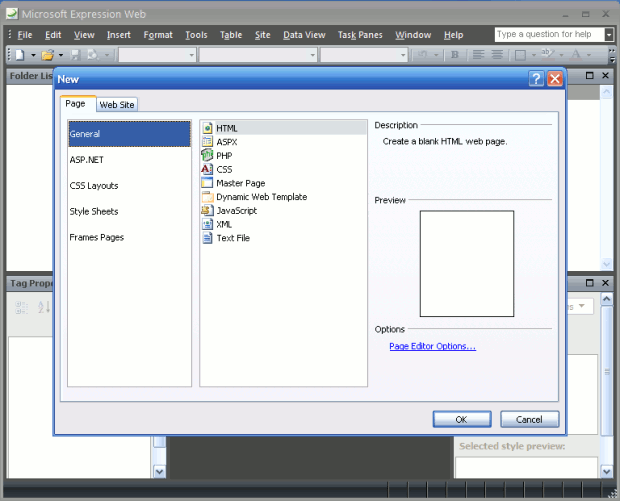Switch to the Page tab

75,104
